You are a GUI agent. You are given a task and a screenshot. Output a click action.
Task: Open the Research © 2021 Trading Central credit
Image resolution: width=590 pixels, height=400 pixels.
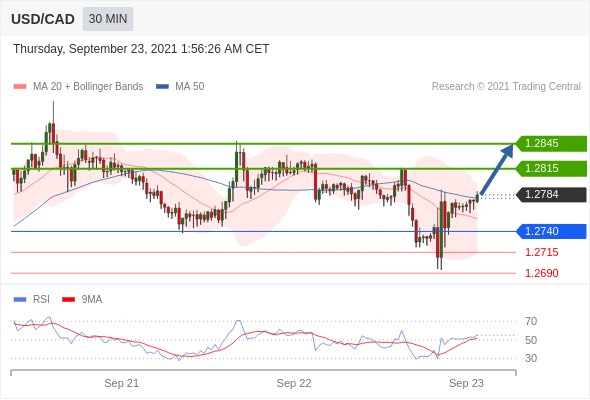tap(506, 87)
